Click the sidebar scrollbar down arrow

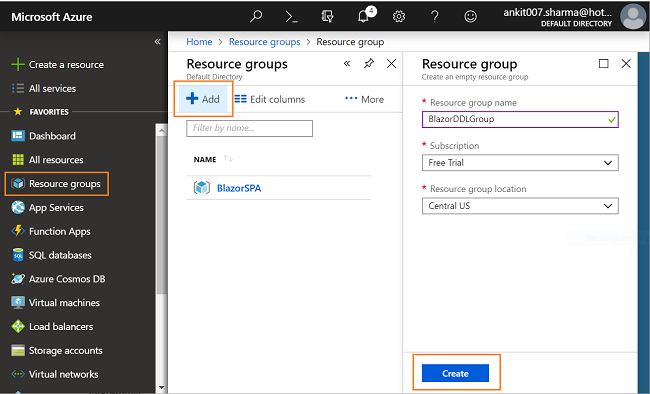(162, 388)
